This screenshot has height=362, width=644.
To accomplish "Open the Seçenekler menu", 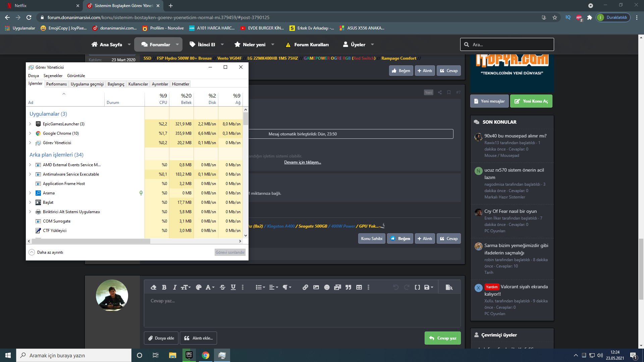I will click(53, 76).
